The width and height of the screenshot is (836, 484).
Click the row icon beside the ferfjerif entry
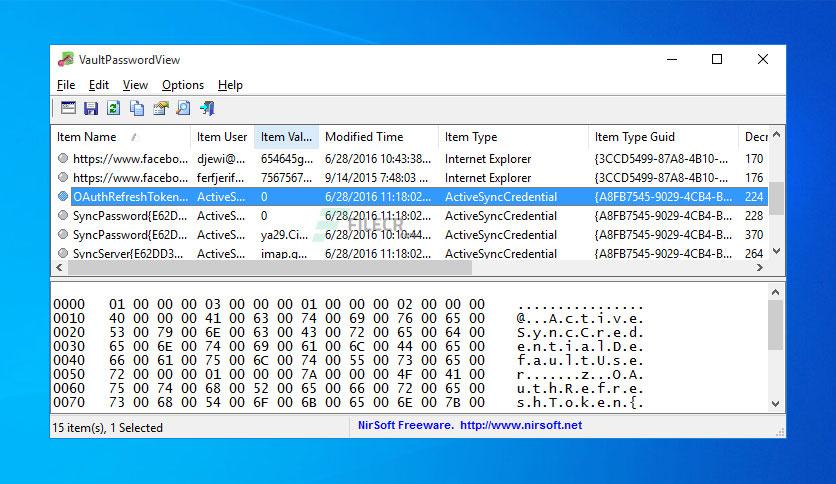(63, 177)
